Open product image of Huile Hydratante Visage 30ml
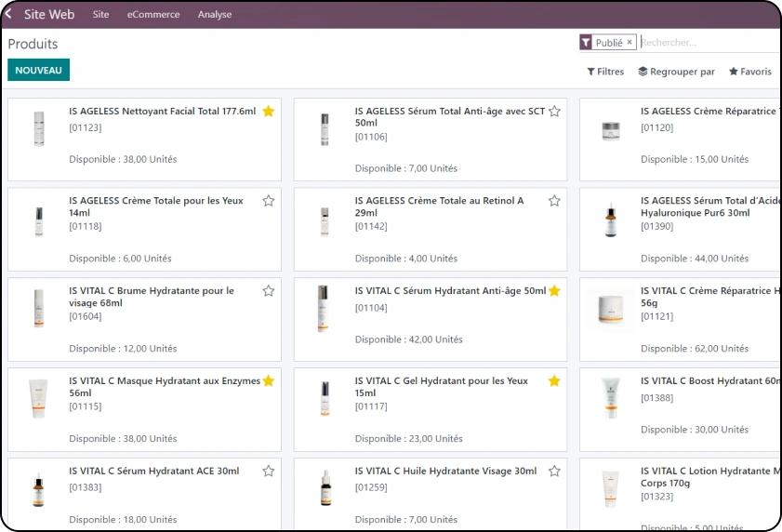The width and height of the screenshot is (782, 532). point(325,489)
